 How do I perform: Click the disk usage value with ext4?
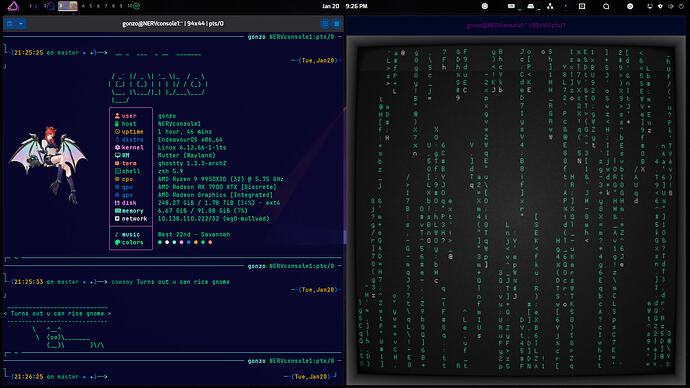point(219,203)
